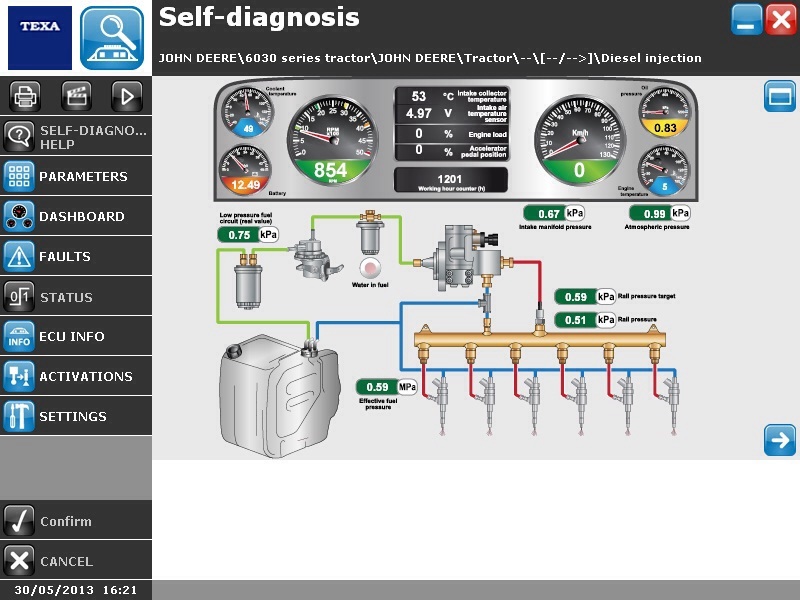Open the Parameters page
The image size is (800, 600).
[x=76, y=176]
